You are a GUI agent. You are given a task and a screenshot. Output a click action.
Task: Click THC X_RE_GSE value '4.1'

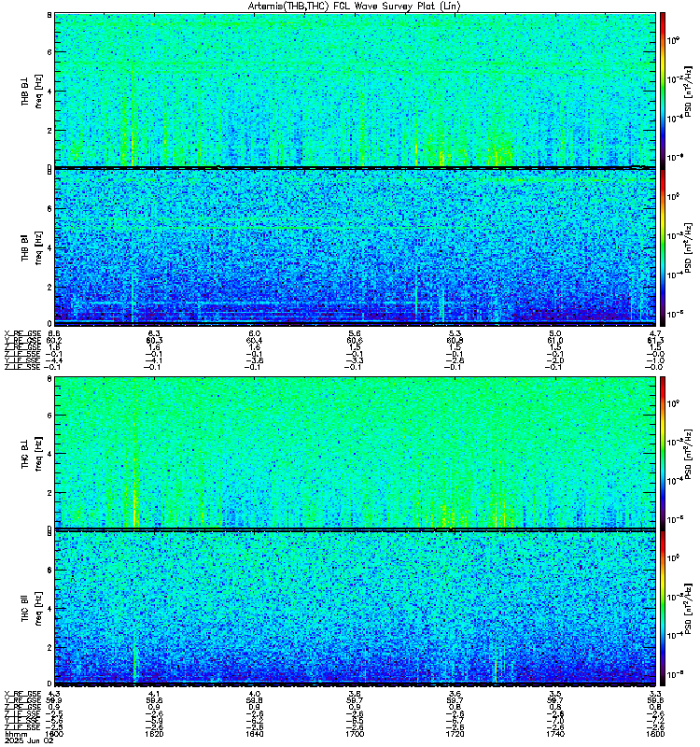click(x=154, y=694)
